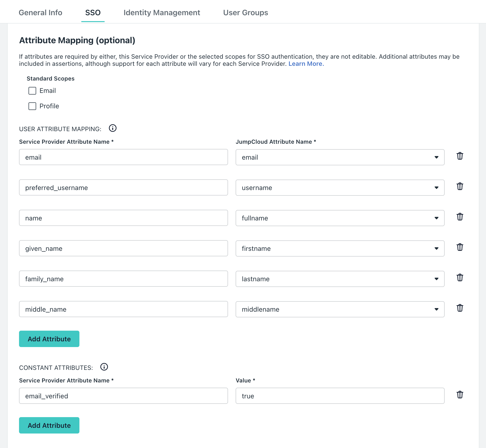This screenshot has width=486, height=448.
Task: Remove the family_name mapping row
Action: tap(460, 278)
